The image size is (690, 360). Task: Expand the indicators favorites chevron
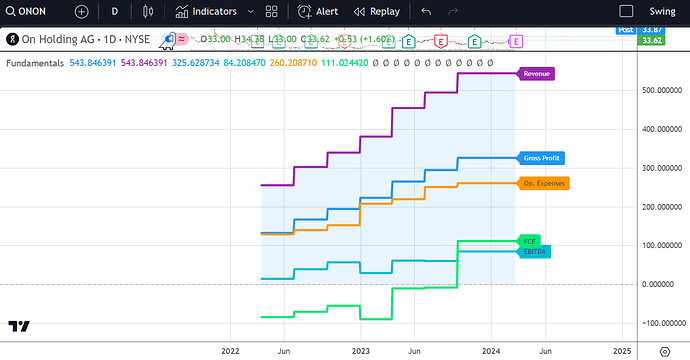[x=250, y=11]
